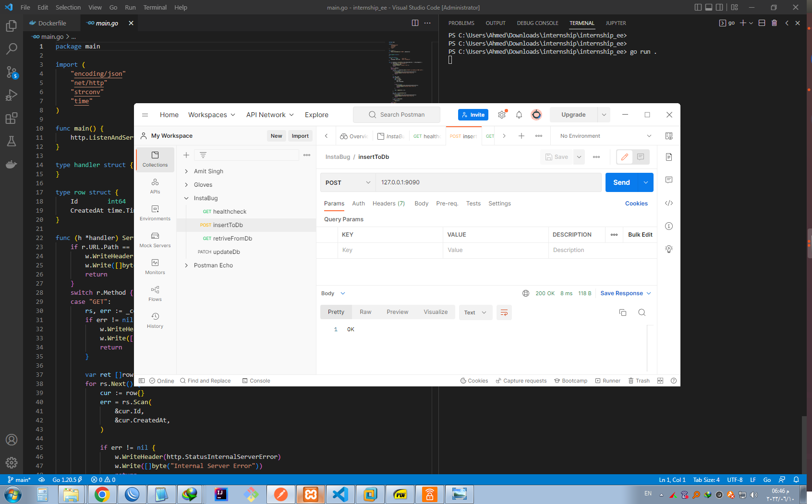
Task: Open HTTP method POST dropdown
Action: point(348,182)
